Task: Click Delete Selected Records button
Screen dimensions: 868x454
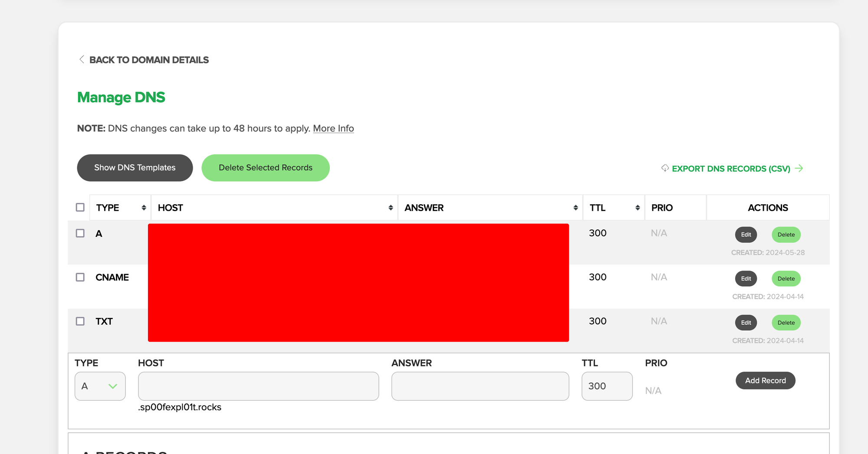Action: [266, 168]
